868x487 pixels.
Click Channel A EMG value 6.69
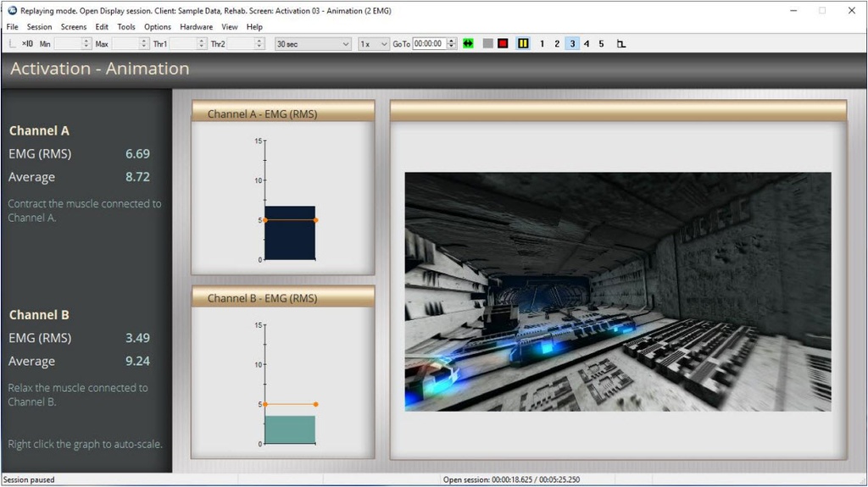[x=137, y=154]
